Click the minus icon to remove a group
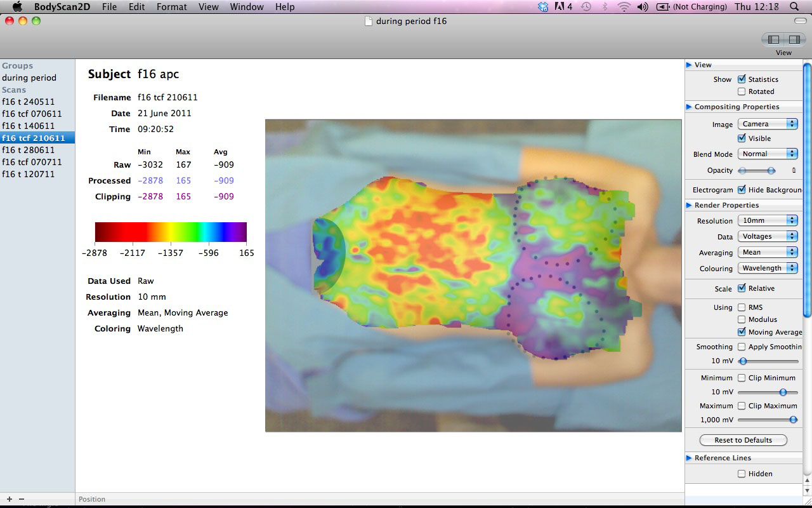The width and height of the screenshot is (812, 508). (x=21, y=499)
